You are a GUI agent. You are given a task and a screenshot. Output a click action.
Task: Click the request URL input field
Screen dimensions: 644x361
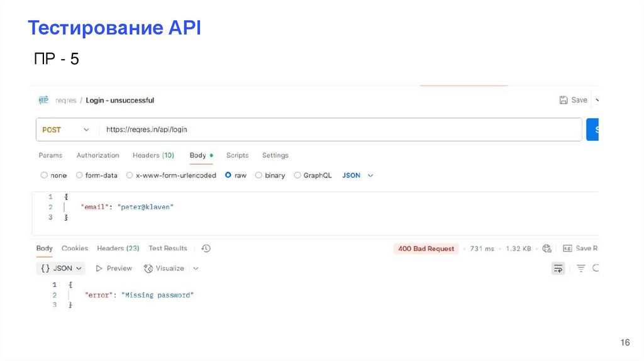[x=340, y=130]
